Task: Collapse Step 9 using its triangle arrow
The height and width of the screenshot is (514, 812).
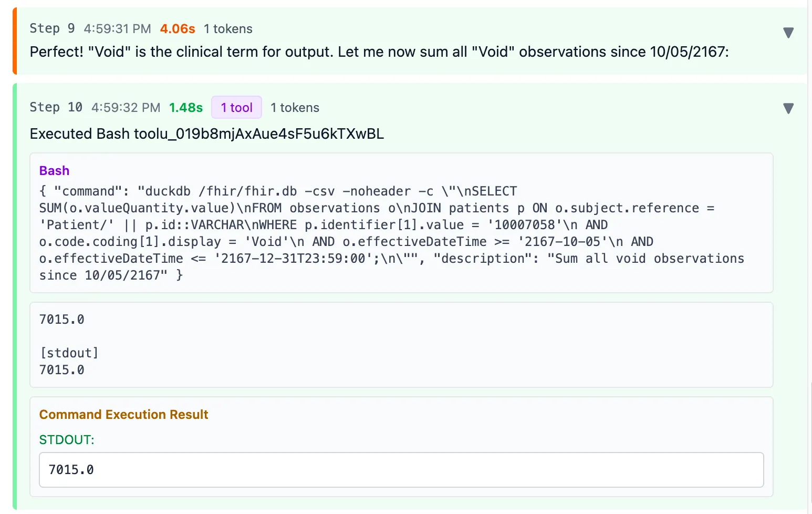Action: 788,33
